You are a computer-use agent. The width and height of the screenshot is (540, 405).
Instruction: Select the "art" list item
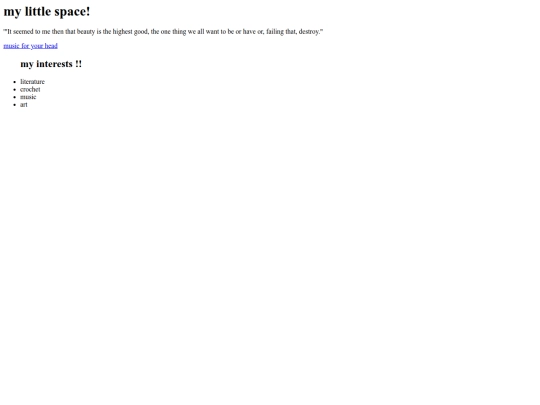click(24, 104)
